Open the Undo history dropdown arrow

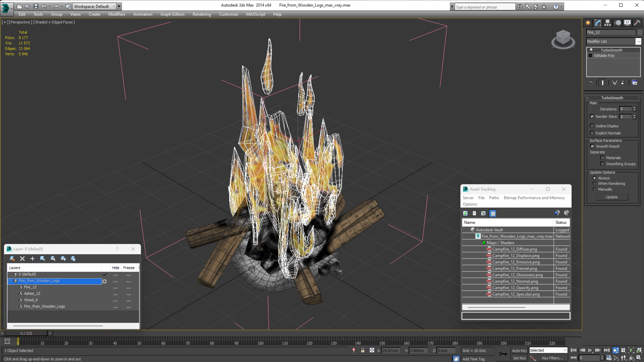(50, 6)
